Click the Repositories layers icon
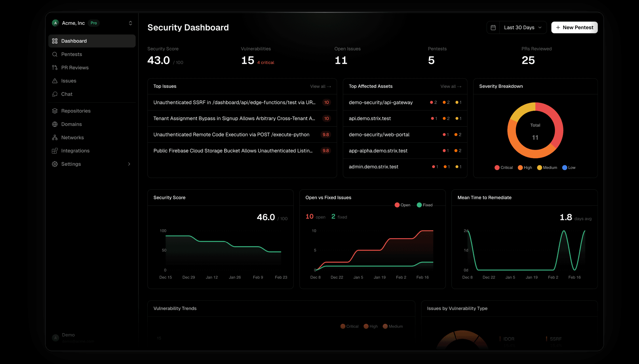The width and height of the screenshot is (639, 364). pyautogui.click(x=55, y=111)
